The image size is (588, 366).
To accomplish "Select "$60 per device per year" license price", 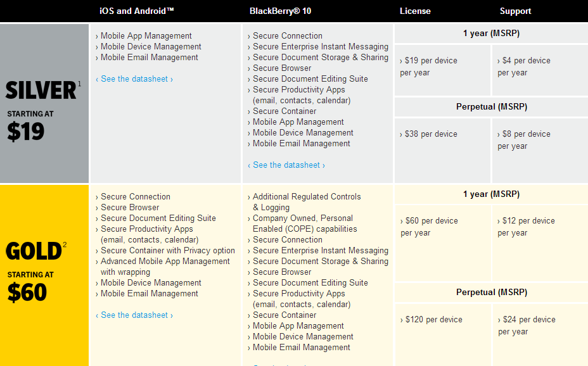I will (429, 227).
